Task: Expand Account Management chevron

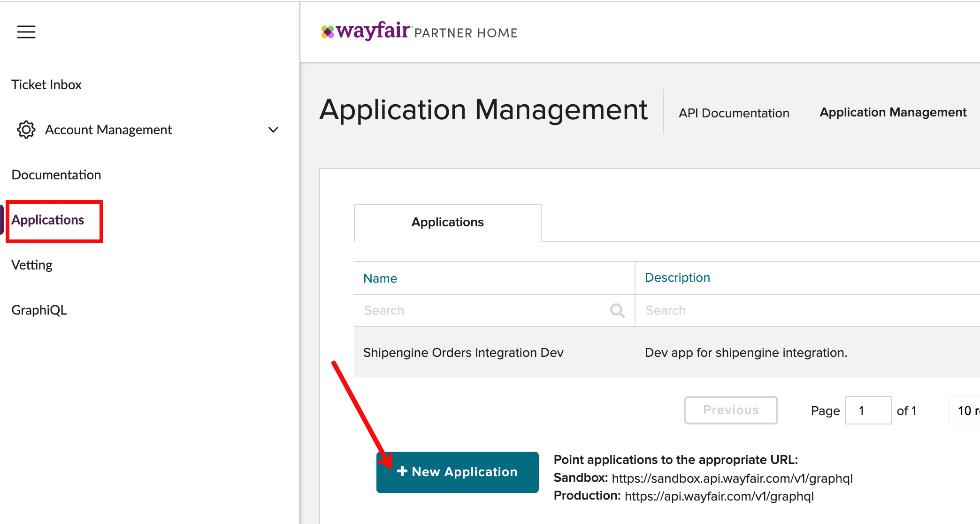Action: (273, 130)
